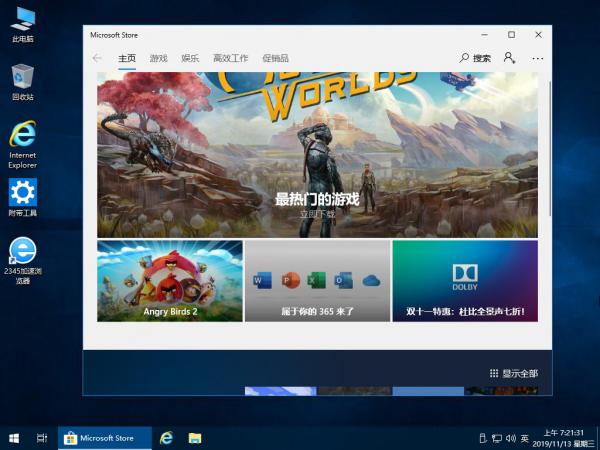Open the three-dot more menu
This screenshot has height=450, width=600.
point(538,59)
